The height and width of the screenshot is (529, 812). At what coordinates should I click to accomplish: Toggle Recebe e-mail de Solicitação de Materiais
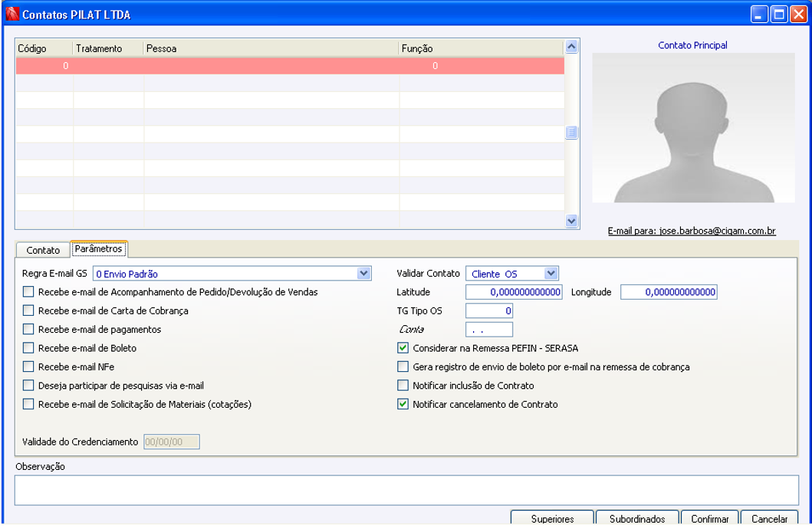28,404
